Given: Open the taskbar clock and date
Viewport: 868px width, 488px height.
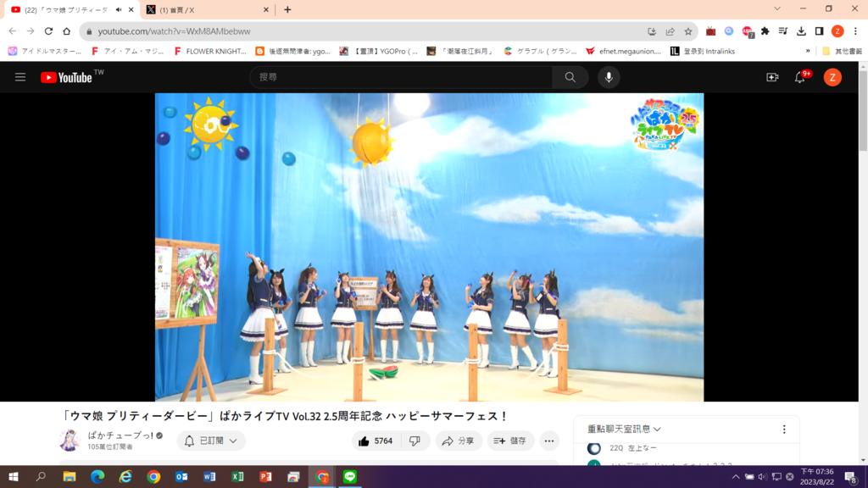Looking at the screenshot, I should click(817, 476).
